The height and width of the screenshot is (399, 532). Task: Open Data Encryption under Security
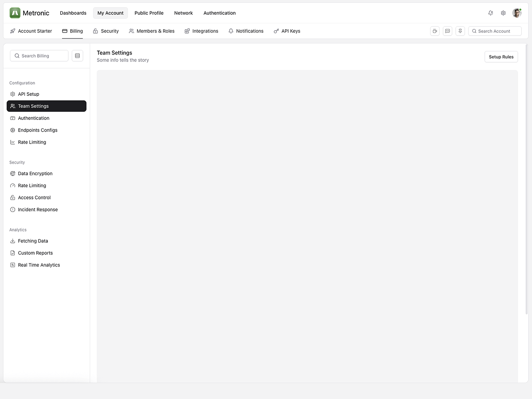pyautogui.click(x=35, y=174)
